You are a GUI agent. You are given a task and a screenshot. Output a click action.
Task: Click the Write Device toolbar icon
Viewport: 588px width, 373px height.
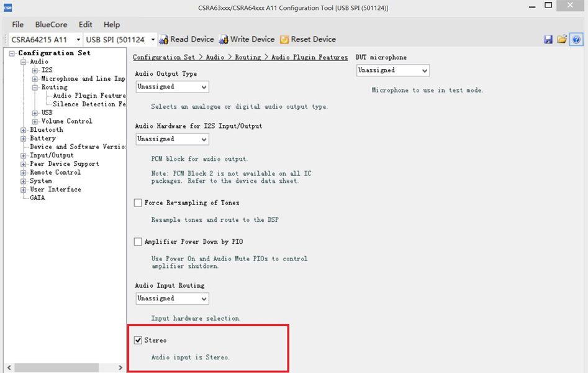tap(224, 39)
